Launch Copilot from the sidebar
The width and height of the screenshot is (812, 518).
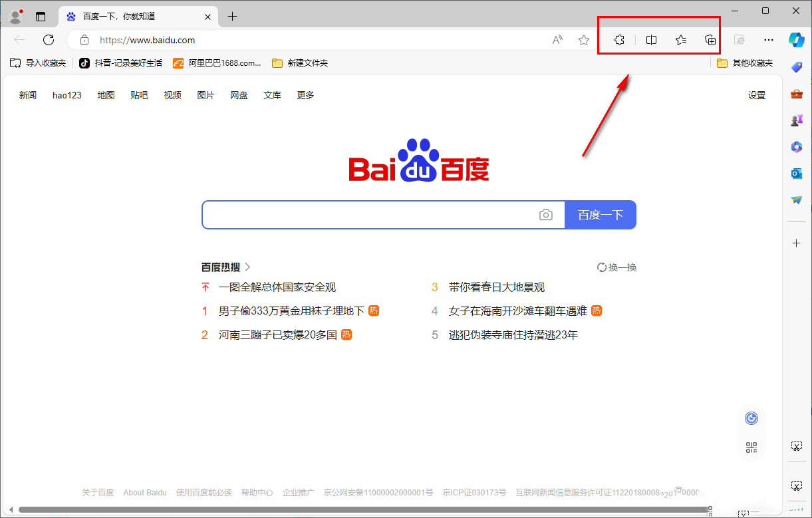point(797,39)
